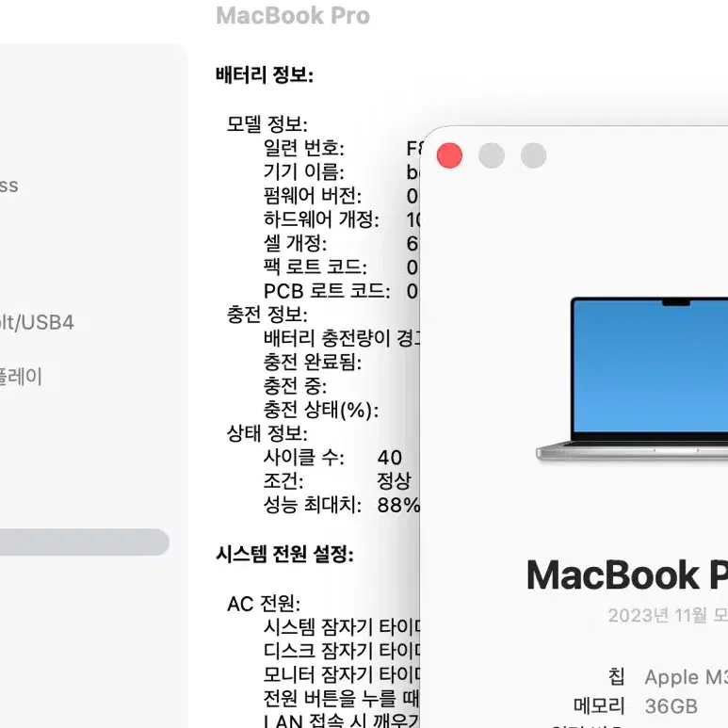
Task: Click the 배터리 충전량이 line
Action: 341,338
